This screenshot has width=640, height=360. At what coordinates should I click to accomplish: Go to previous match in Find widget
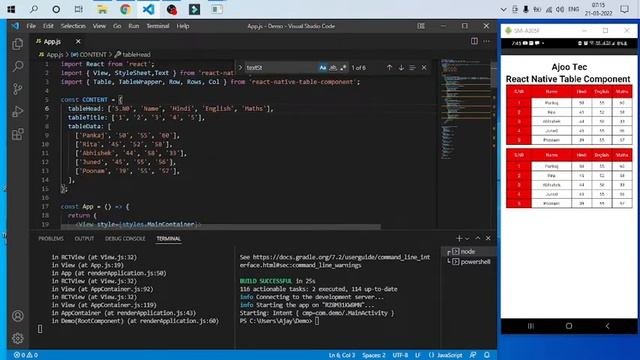coord(389,68)
